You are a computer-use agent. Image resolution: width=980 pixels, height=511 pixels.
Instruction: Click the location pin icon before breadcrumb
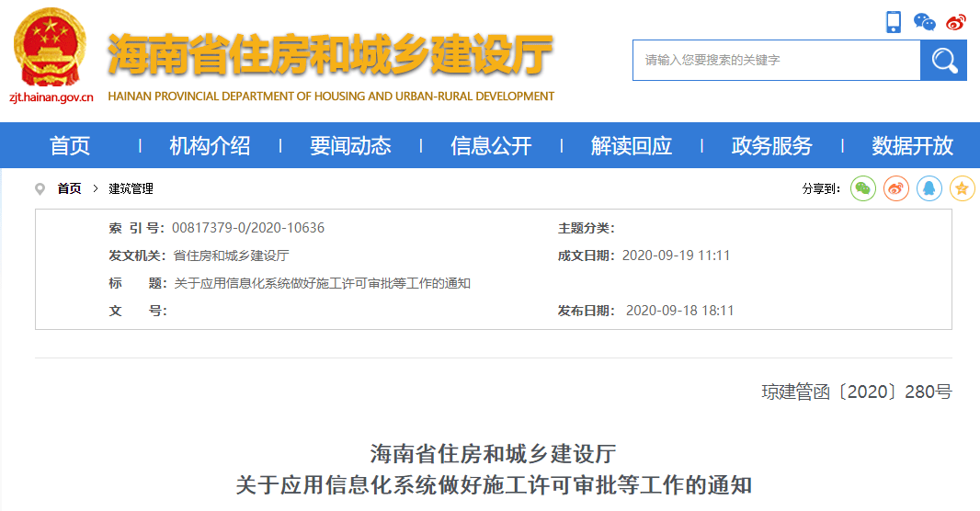point(40,188)
